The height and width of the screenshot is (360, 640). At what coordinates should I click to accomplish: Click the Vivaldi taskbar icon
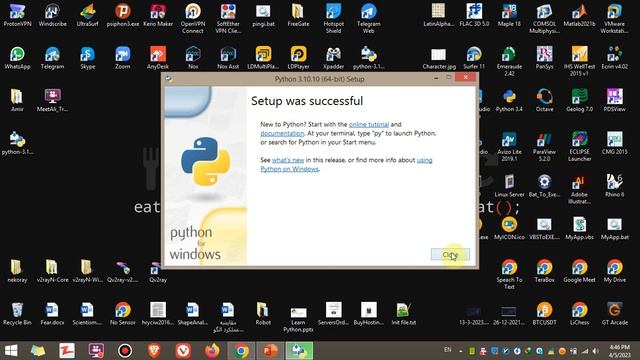[x=183, y=351]
